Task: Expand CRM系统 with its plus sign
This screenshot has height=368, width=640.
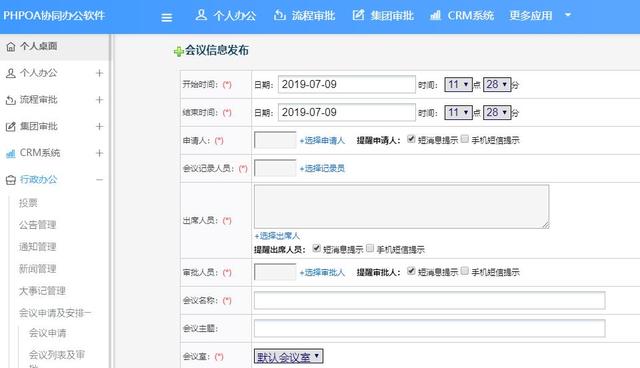Action: (99, 153)
